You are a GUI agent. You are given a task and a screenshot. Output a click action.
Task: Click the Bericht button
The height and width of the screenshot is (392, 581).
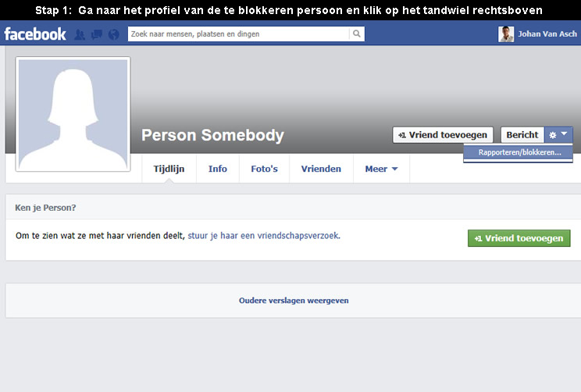pos(522,135)
